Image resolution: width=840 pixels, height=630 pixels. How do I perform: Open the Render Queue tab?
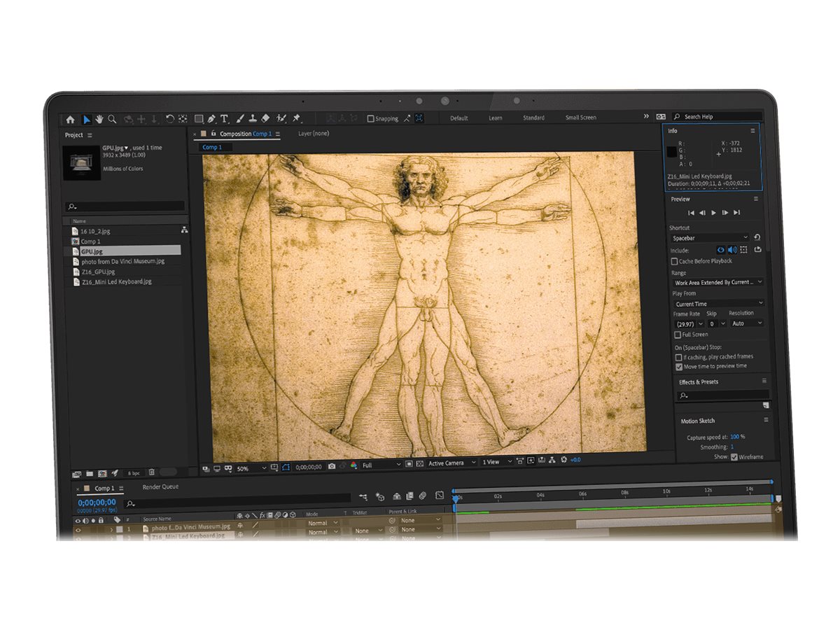tap(160, 486)
